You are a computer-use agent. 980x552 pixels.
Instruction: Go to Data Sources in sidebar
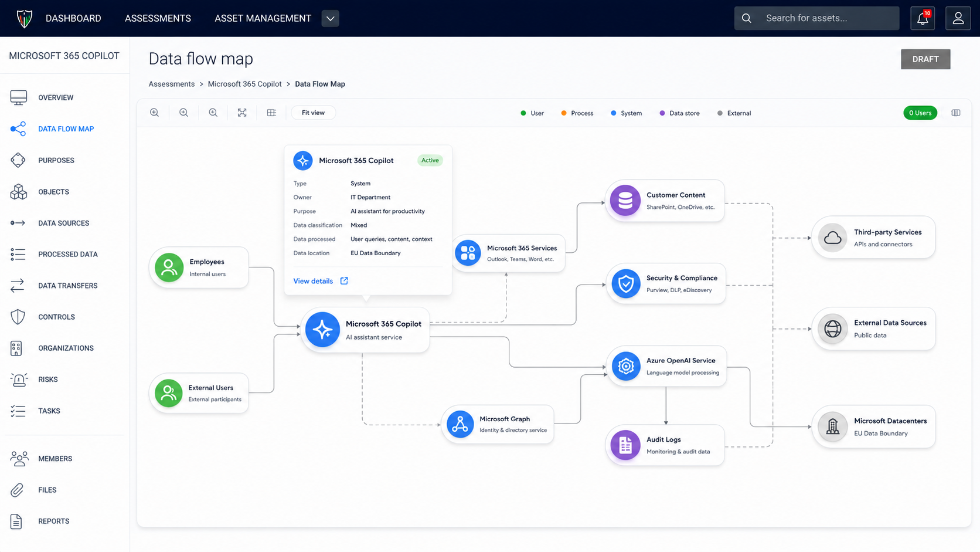tap(64, 223)
